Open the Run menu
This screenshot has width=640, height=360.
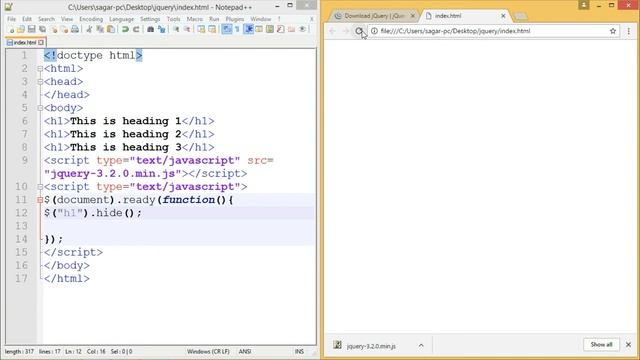214,19
